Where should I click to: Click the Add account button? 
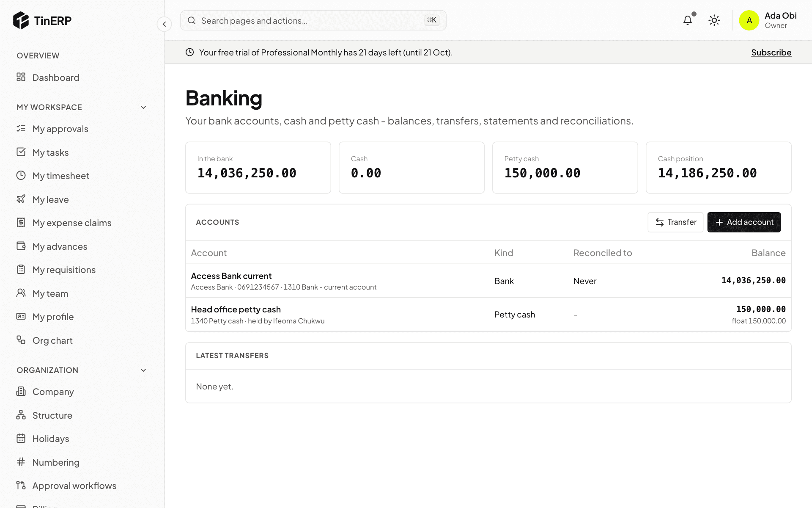point(744,222)
